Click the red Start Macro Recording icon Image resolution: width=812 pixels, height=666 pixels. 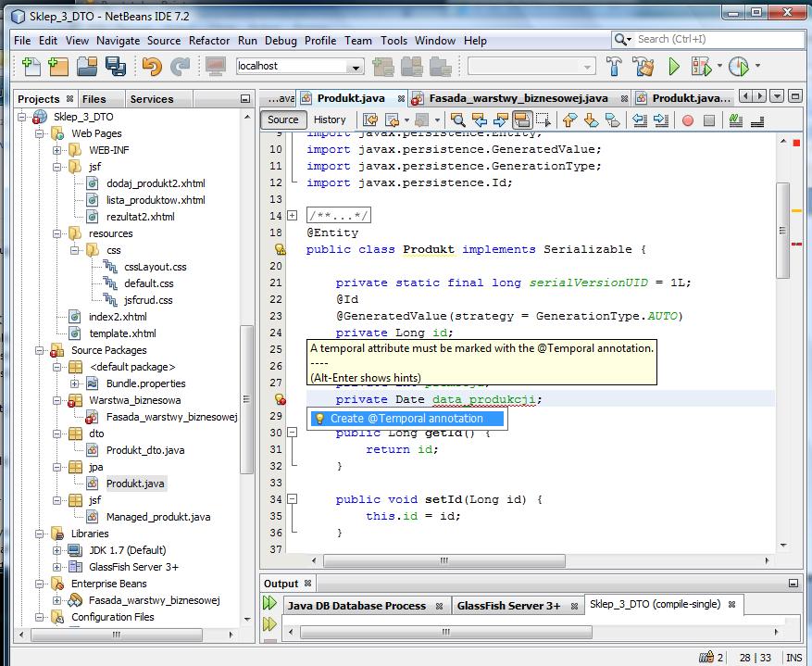point(688,120)
